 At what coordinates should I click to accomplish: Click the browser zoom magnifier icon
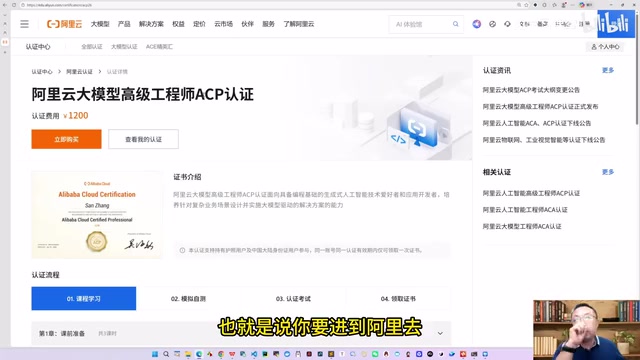point(519,5)
